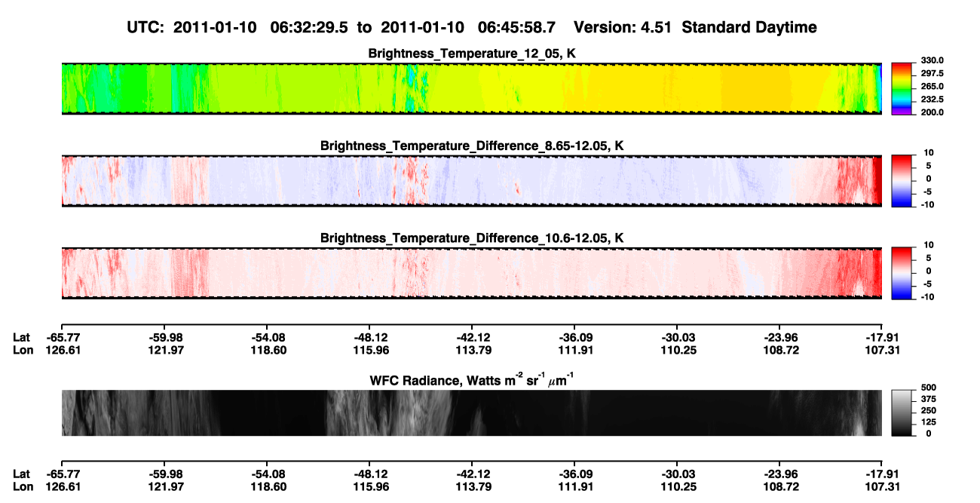This screenshot has height=503, width=980.
Task: Click the 125 tick on the WFC Radiance color bar
Action: pyautogui.click(x=929, y=422)
